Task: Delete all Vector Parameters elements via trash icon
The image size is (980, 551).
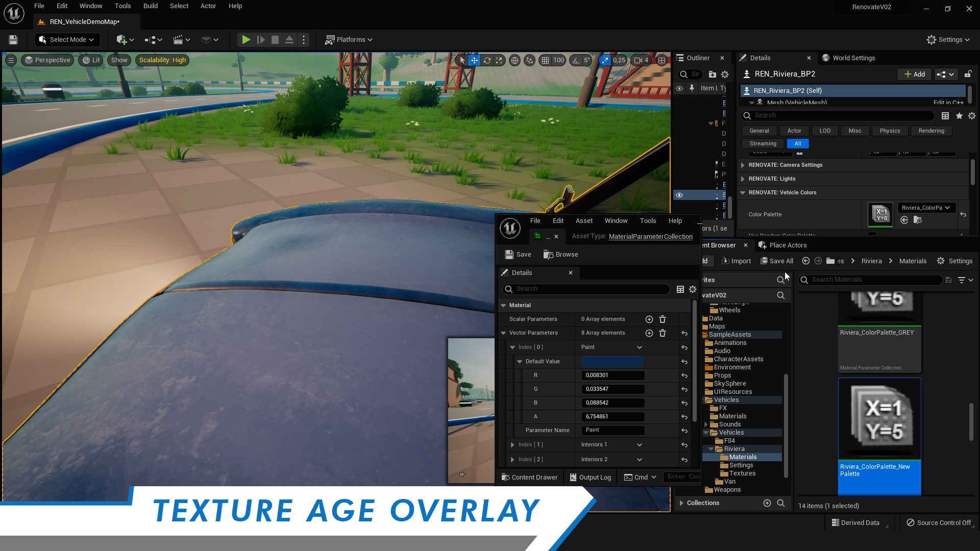Action: 662,333
